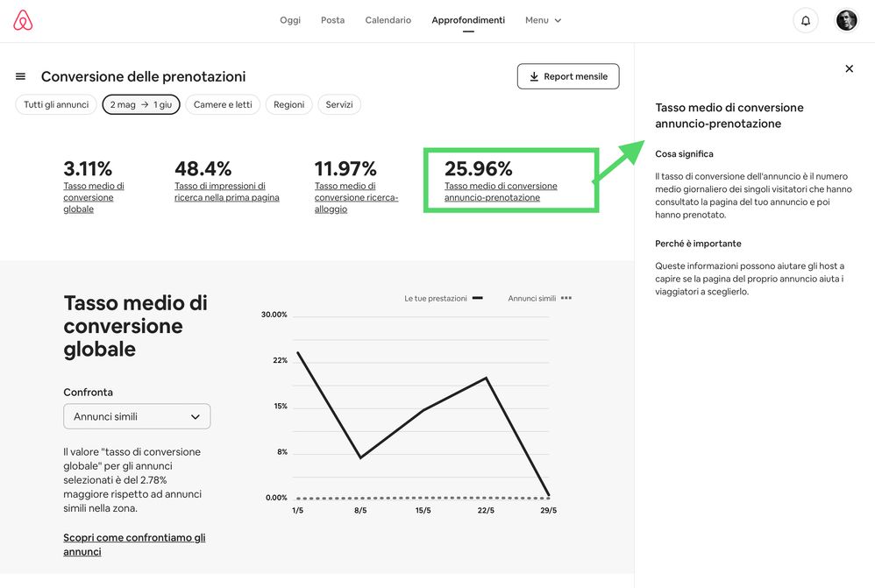Download the Report mensile
875x588 pixels.
(568, 77)
